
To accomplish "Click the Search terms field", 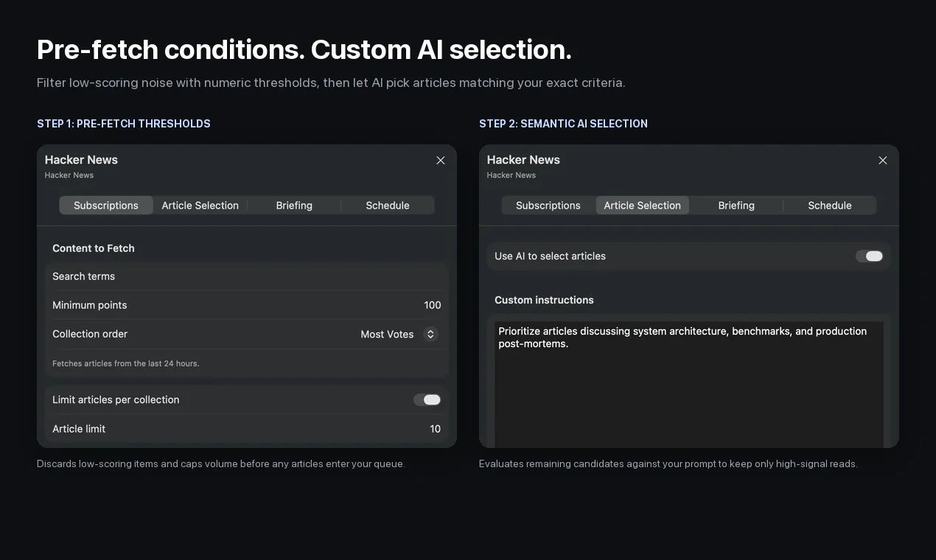I will pos(247,276).
